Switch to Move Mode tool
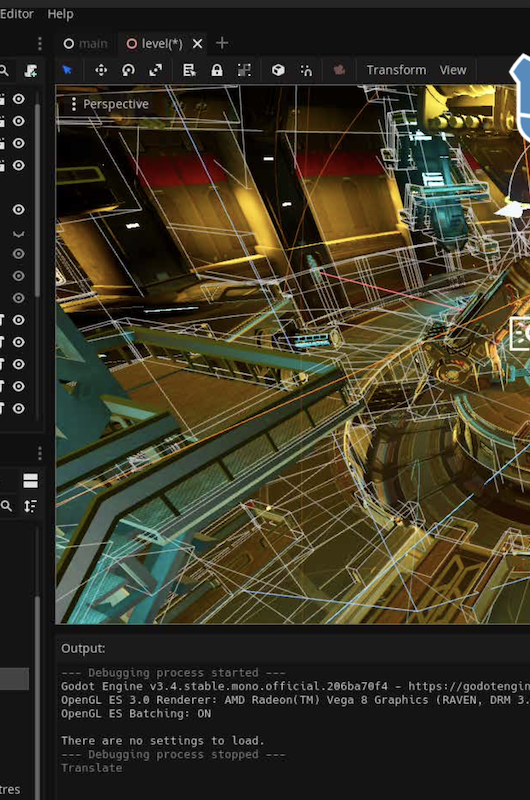Screen dimensions: 530x800 [101, 70]
